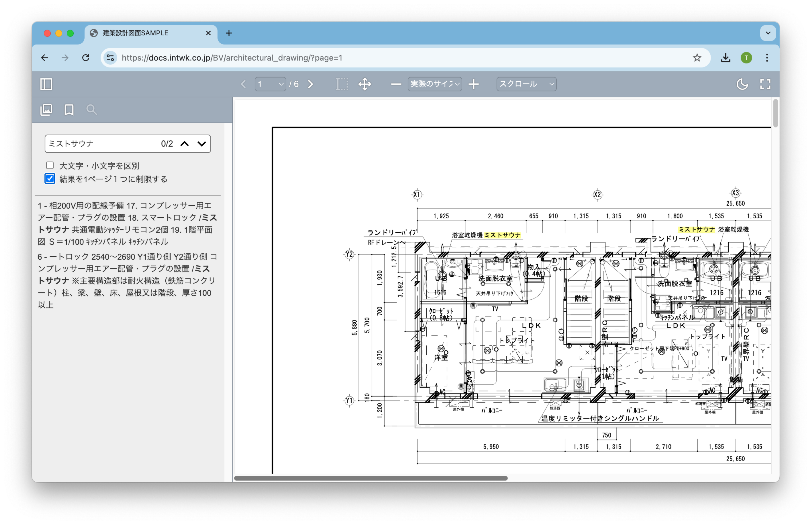Uncheck 結果を1ページ１つに制限する option
Screen dimensions: 812x525
(50, 179)
